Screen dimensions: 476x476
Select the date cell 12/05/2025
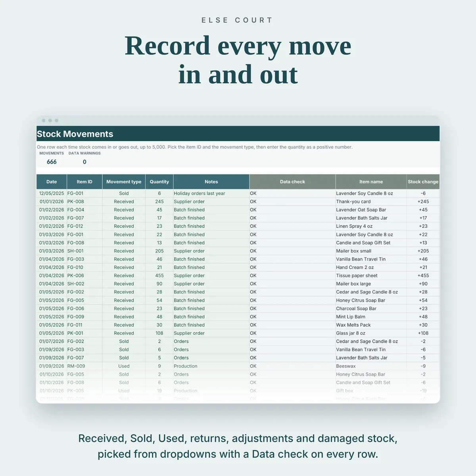coord(52,194)
